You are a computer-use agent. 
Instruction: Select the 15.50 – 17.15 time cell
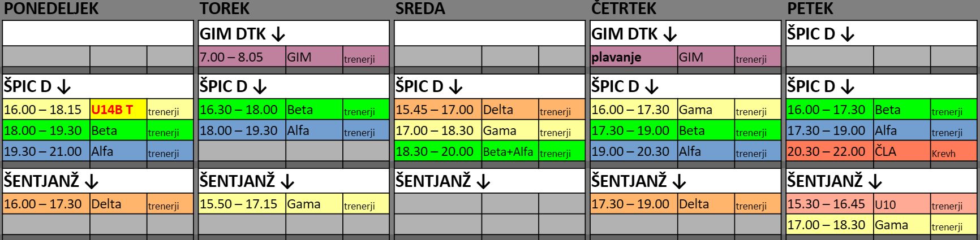[242, 204]
